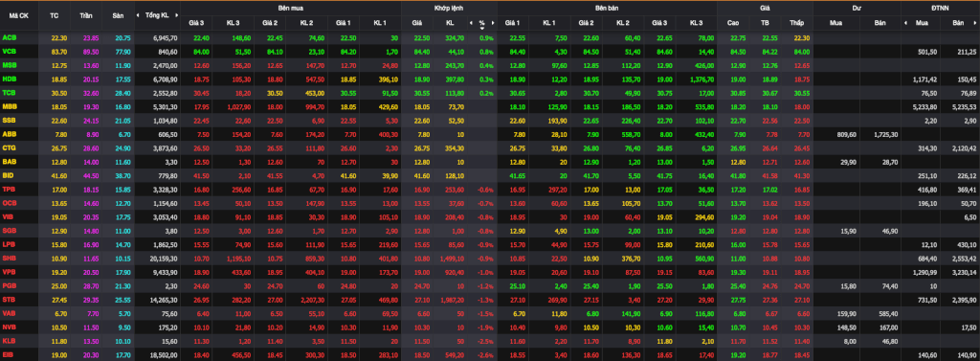This screenshot has height=361, width=980.
Task: Click the Khớp lệnh header group
Action: coord(448,8)
